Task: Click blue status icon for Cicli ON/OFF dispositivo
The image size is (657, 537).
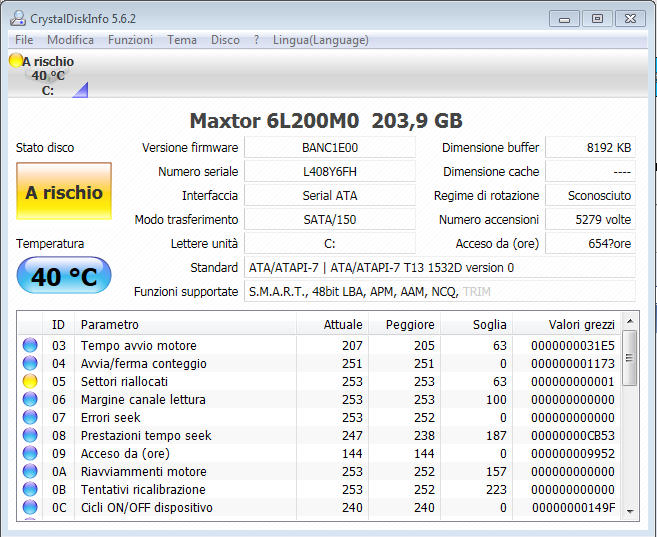Action: 30,507
